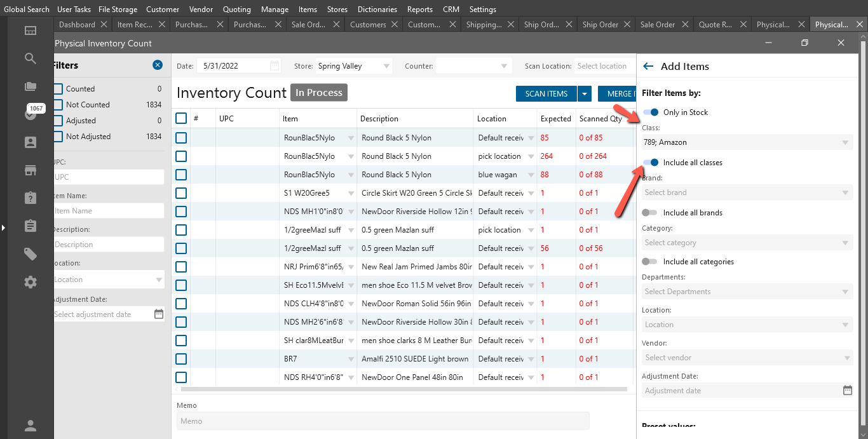Open the folder icon in left sidebar
Image resolution: width=868 pixels, height=439 pixels.
click(30, 86)
